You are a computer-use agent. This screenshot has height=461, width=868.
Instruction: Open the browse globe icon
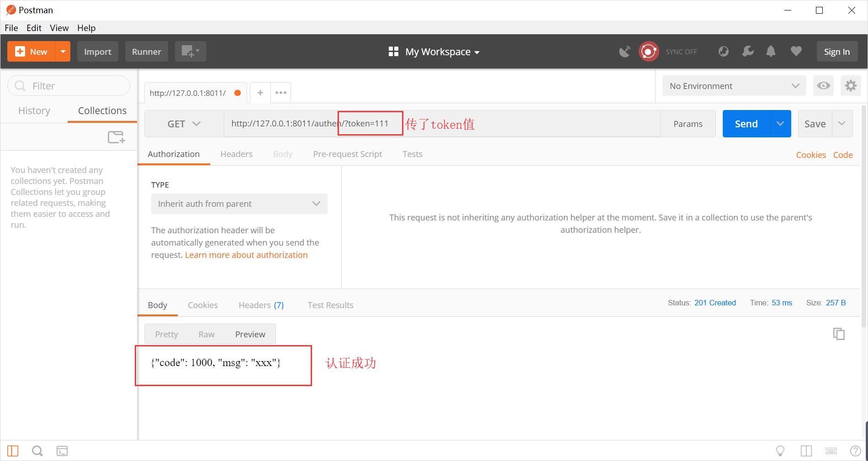click(x=724, y=52)
